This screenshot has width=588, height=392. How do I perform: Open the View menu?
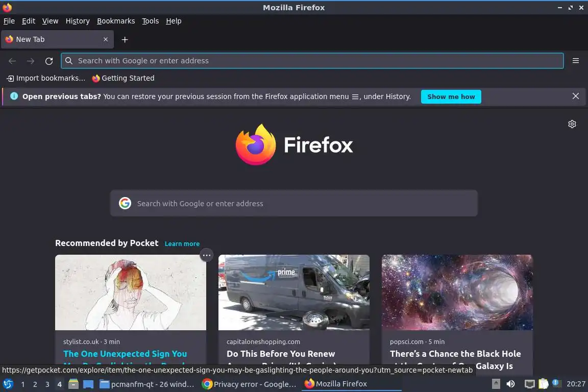click(x=50, y=21)
